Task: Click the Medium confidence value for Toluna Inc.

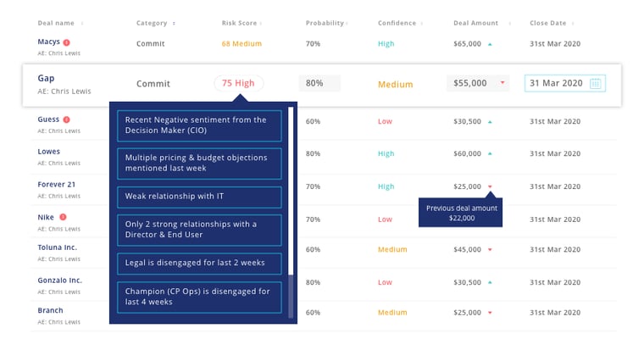Action: (392, 249)
